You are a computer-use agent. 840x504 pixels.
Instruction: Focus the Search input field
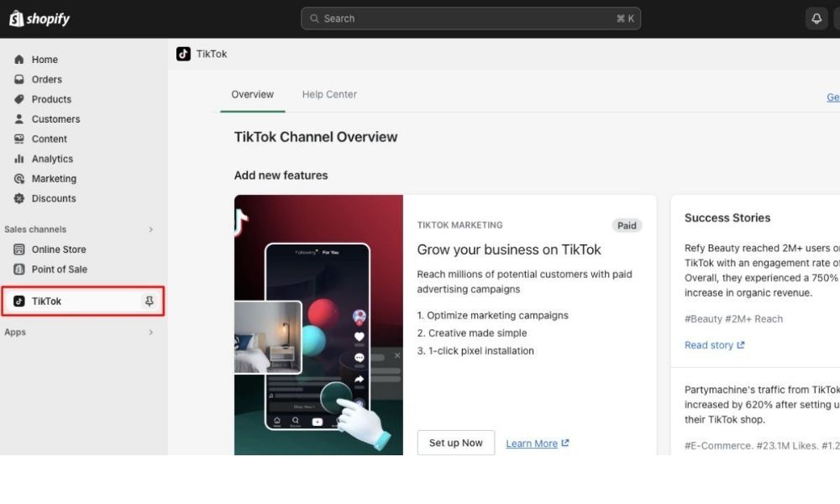coord(471,18)
